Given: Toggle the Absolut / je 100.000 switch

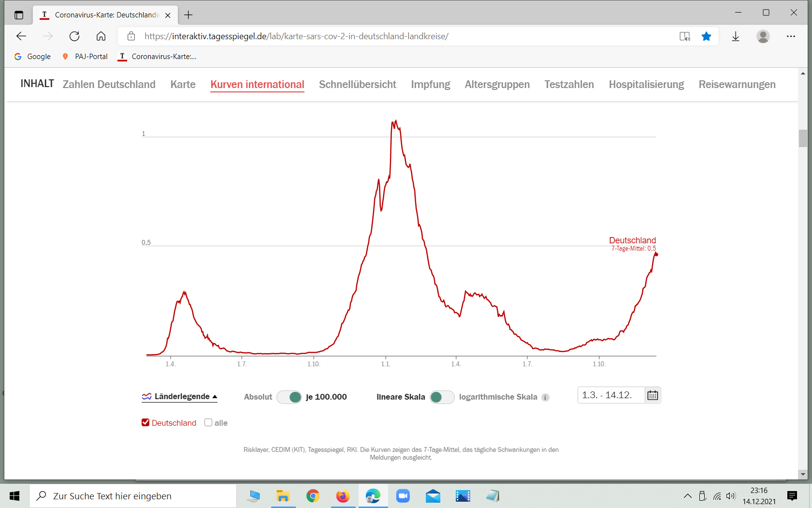Looking at the screenshot, I should tap(289, 397).
